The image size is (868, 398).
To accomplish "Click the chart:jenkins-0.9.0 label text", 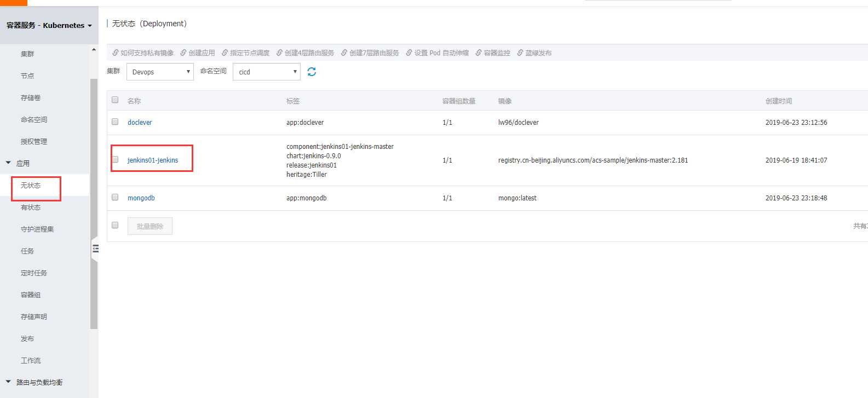I will 314,155.
